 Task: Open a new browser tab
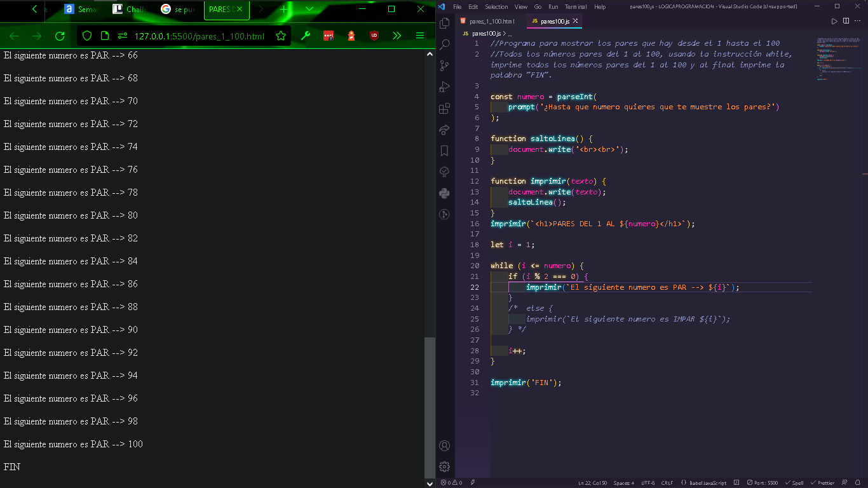click(283, 10)
